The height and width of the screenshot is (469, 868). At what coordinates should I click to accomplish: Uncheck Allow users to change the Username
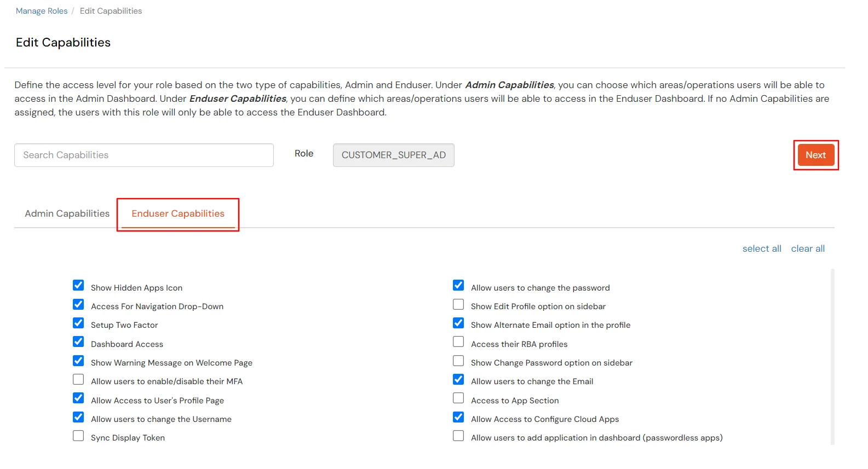[x=78, y=417]
